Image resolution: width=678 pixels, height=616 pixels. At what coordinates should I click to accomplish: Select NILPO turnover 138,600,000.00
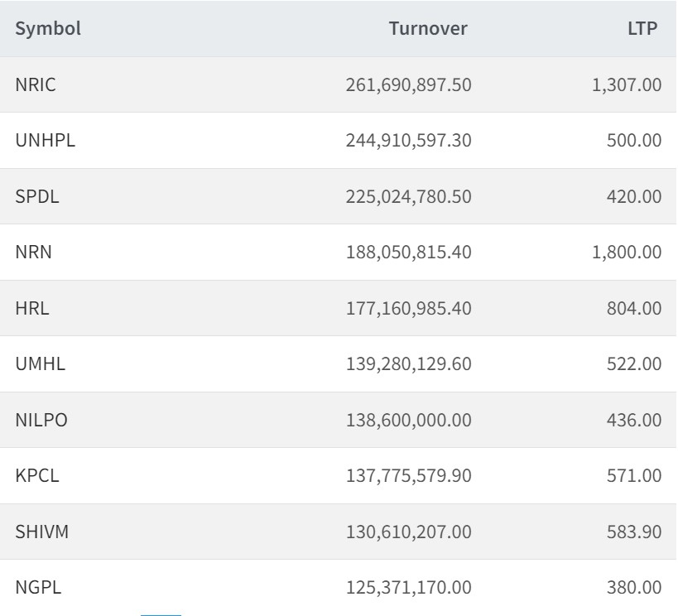pyautogui.click(x=408, y=421)
